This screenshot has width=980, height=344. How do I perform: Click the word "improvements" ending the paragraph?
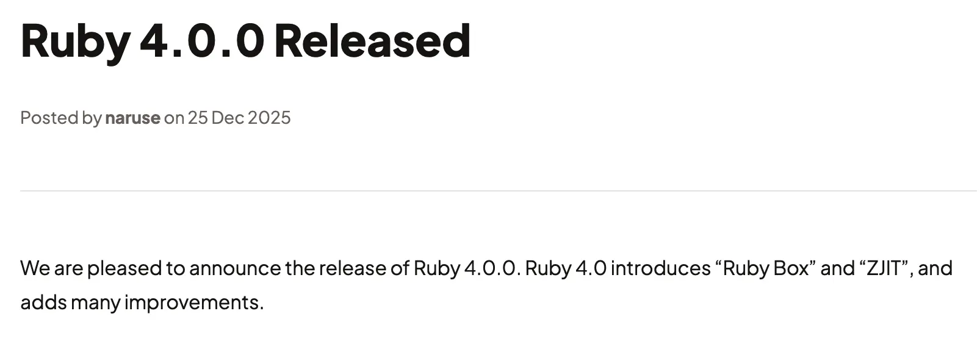pos(193,303)
